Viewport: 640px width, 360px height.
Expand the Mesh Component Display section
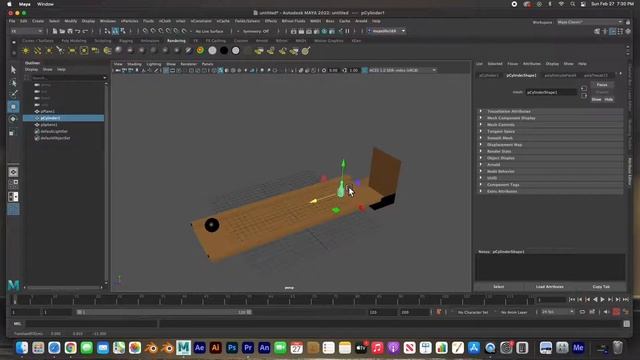(550, 118)
